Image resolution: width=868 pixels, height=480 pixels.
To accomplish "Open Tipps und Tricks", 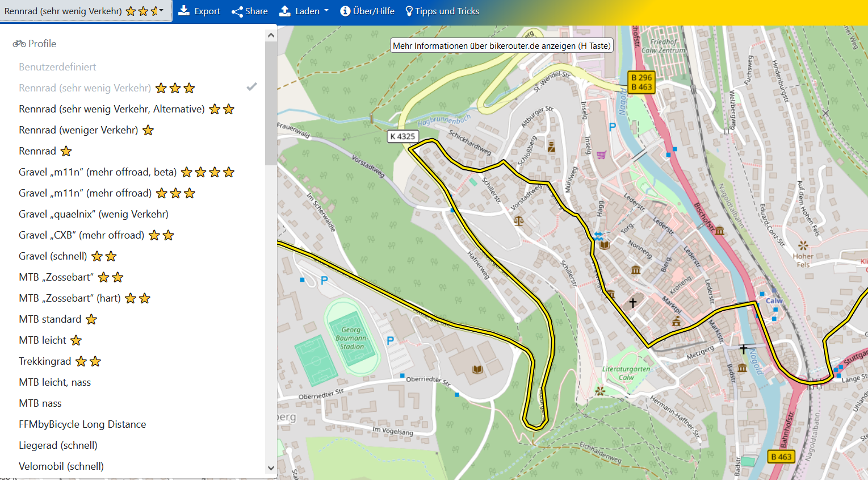I will pos(442,11).
